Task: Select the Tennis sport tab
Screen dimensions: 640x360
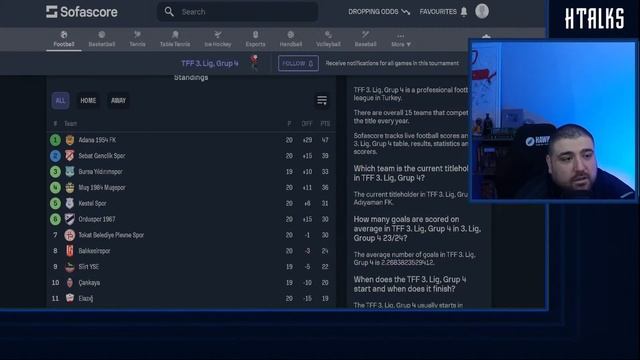Action: pos(138,39)
